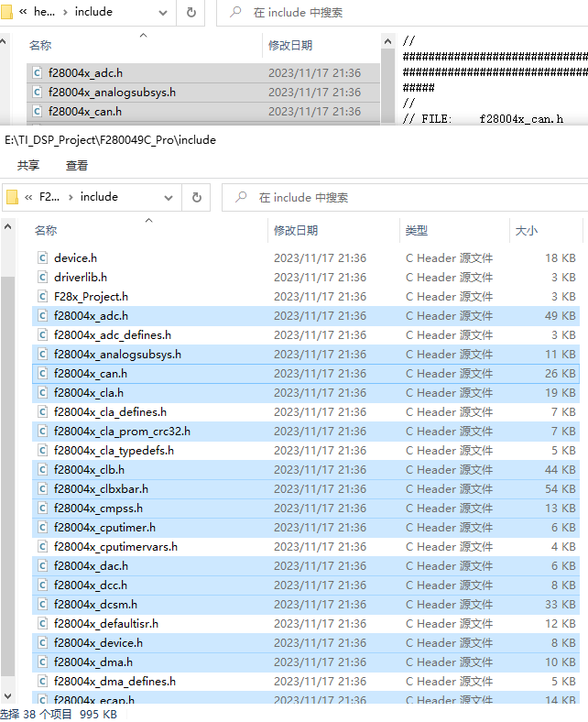Click the include breadcrumb in the lower window
The width and height of the screenshot is (588, 722).
tap(99, 197)
